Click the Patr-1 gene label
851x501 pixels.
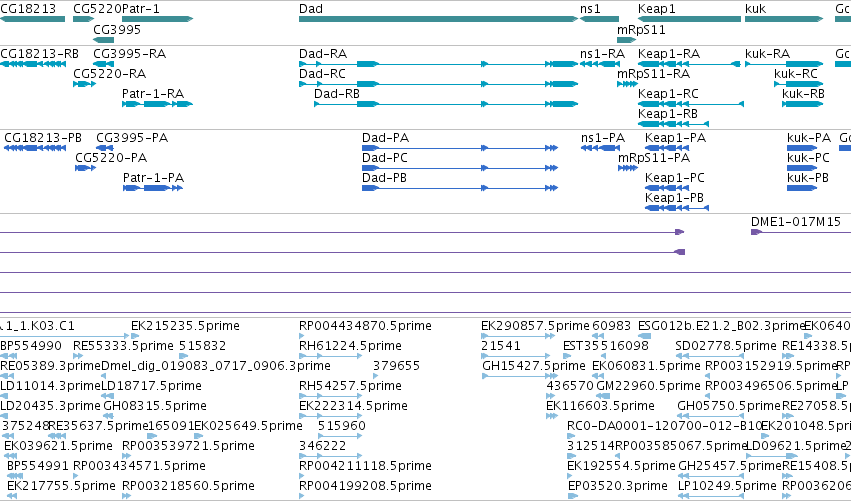tap(141, 9)
